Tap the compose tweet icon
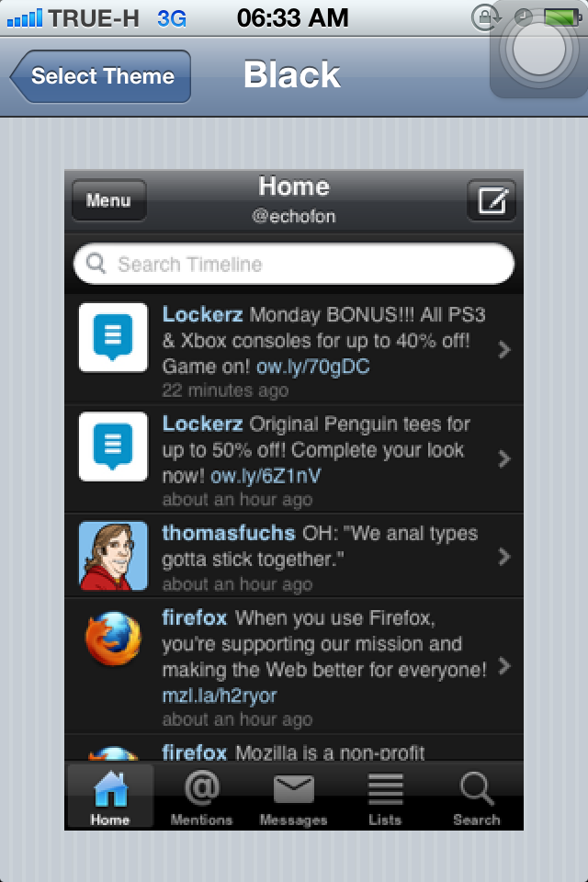 pos(492,200)
